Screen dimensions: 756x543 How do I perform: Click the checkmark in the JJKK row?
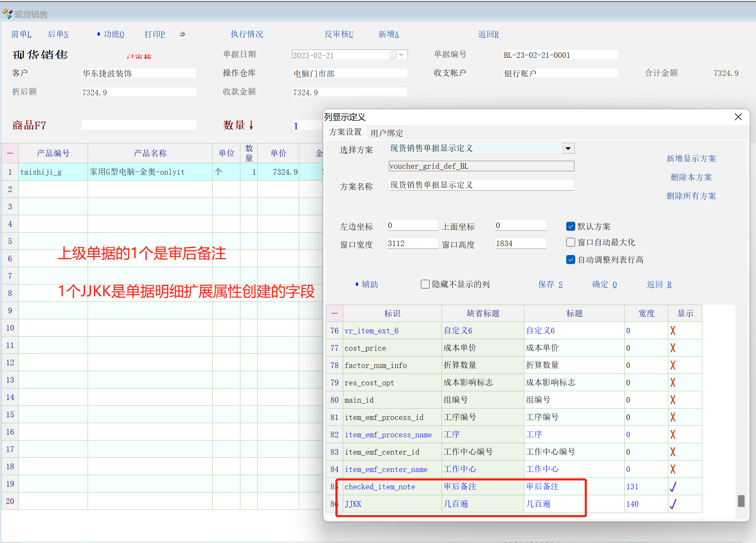673,504
